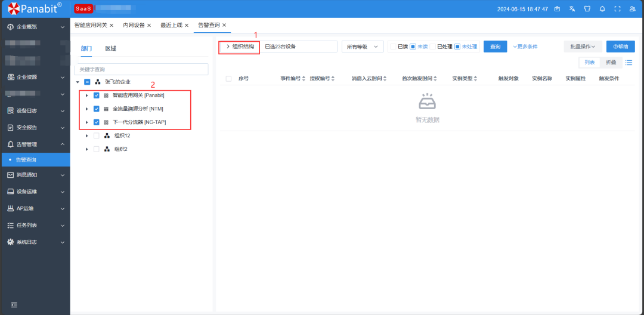644x315 pixels.
Task: Sort by 事件编号 column arrows
Action: pos(304,78)
